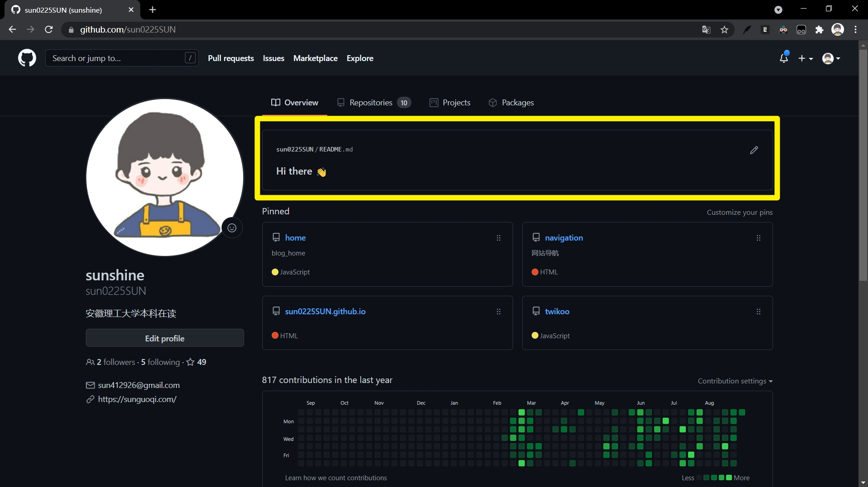Click the Search or jump to field
This screenshot has height=487, width=868.
point(122,58)
